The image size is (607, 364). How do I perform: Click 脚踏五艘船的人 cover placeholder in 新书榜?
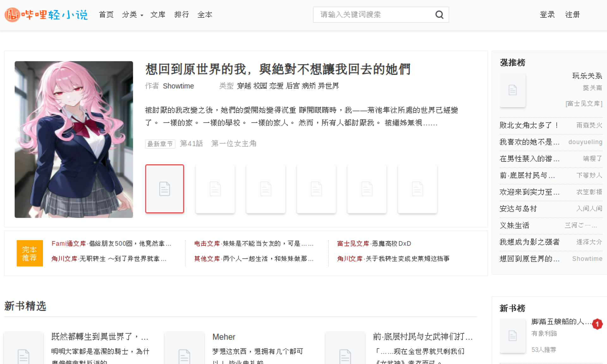(x=512, y=336)
